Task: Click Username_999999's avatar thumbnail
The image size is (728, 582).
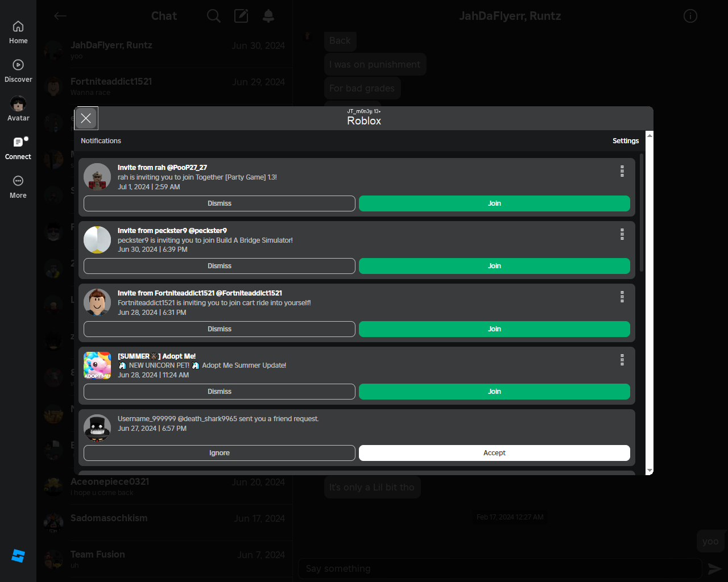Action: [97, 428]
